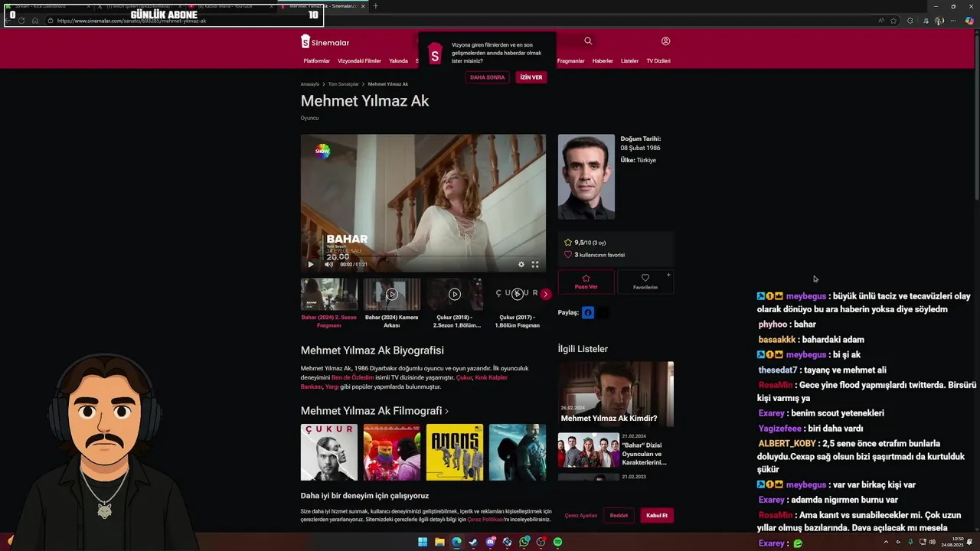Image resolution: width=980 pixels, height=551 pixels.
Task: Open video player settings gear
Action: 521,265
